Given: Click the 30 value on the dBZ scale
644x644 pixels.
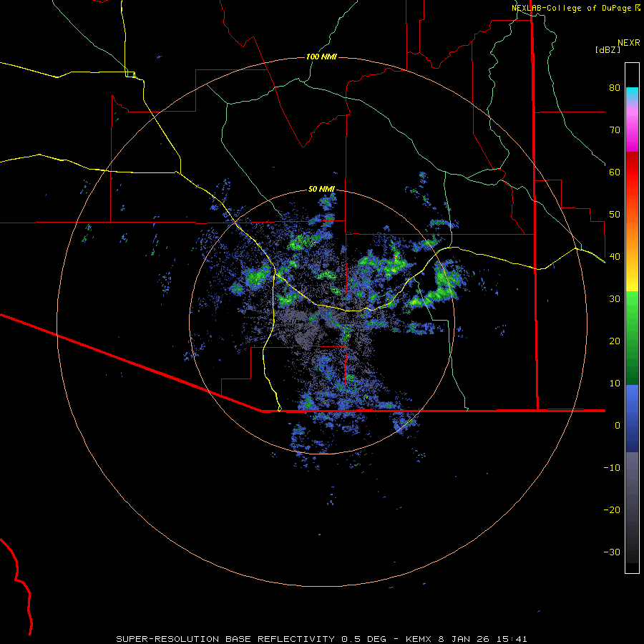Looking at the screenshot, I should coord(615,299).
